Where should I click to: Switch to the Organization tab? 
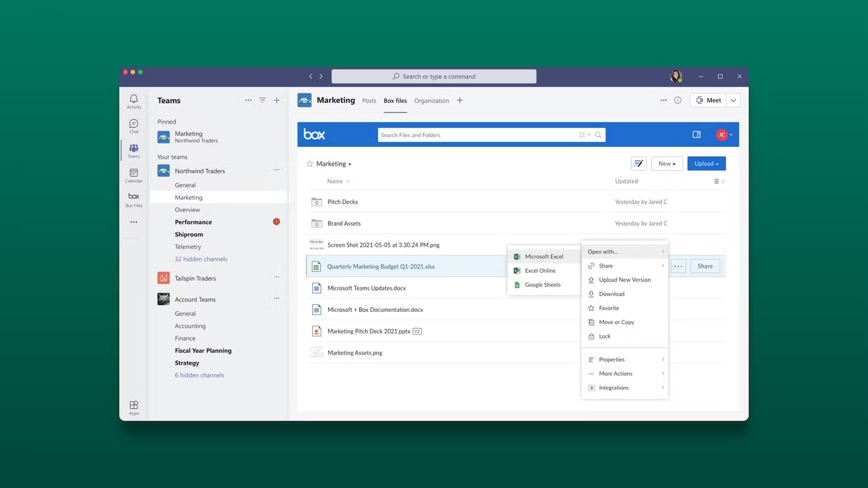[x=432, y=101]
